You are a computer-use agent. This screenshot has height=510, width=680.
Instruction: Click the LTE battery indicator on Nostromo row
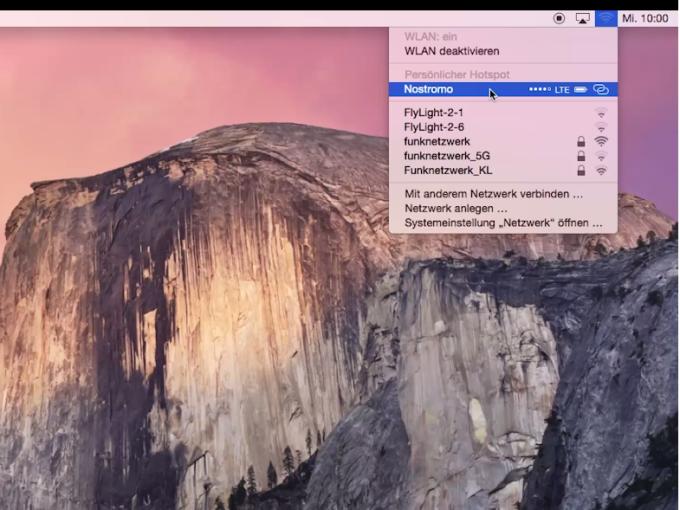(x=580, y=89)
